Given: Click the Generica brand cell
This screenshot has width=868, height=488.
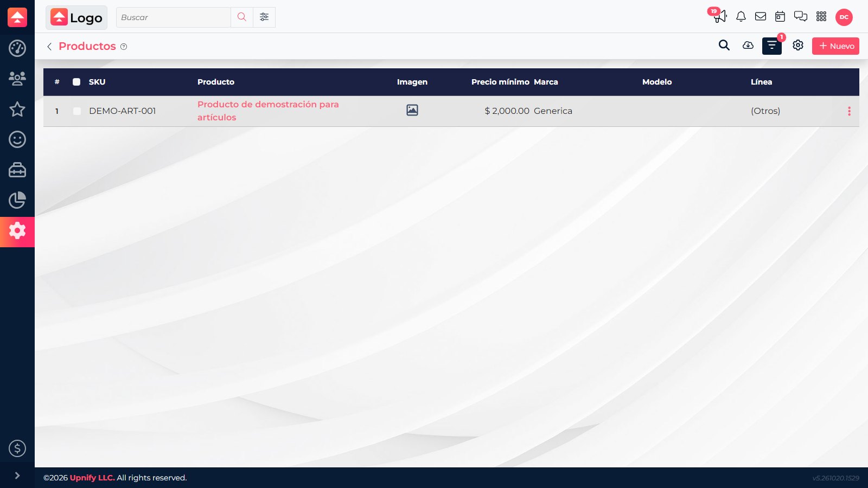Looking at the screenshot, I should (553, 111).
